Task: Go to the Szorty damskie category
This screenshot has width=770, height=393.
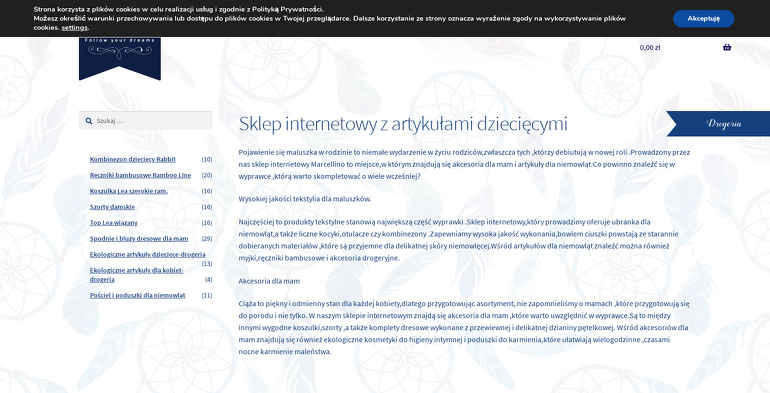Action: (112, 207)
